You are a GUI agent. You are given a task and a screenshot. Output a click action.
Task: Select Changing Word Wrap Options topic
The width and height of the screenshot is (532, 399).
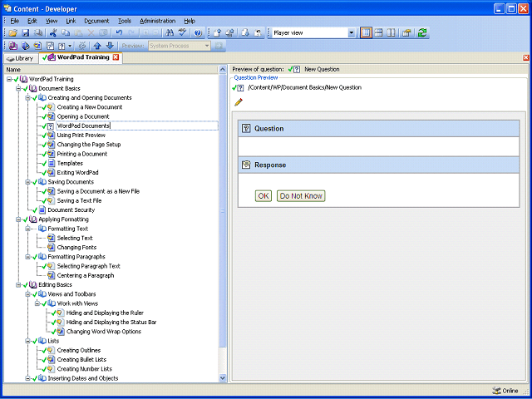(104, 332)
